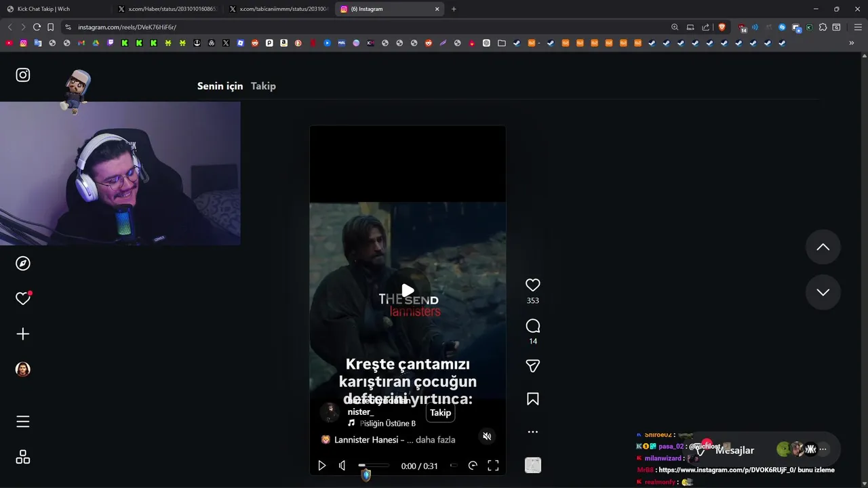Open the four-squares apps icon in sidebar

click(23, 457)
